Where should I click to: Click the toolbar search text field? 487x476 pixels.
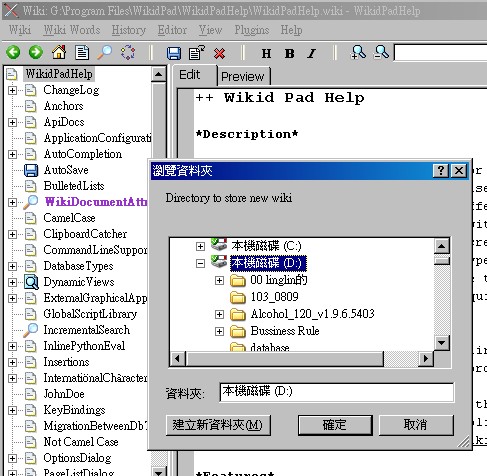tap(440, 53)
